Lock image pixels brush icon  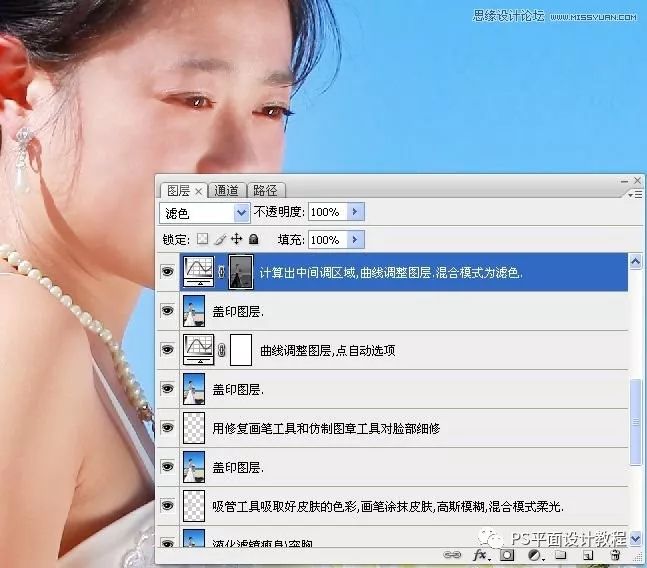[220, 239]
